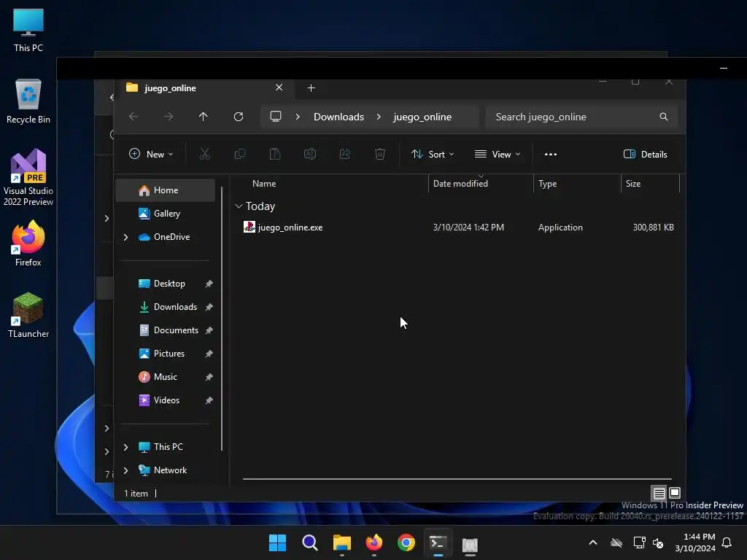Open Terminal from the taskbar
The width and height of the screenshot is (747, 560).
[x=438, y=542]
